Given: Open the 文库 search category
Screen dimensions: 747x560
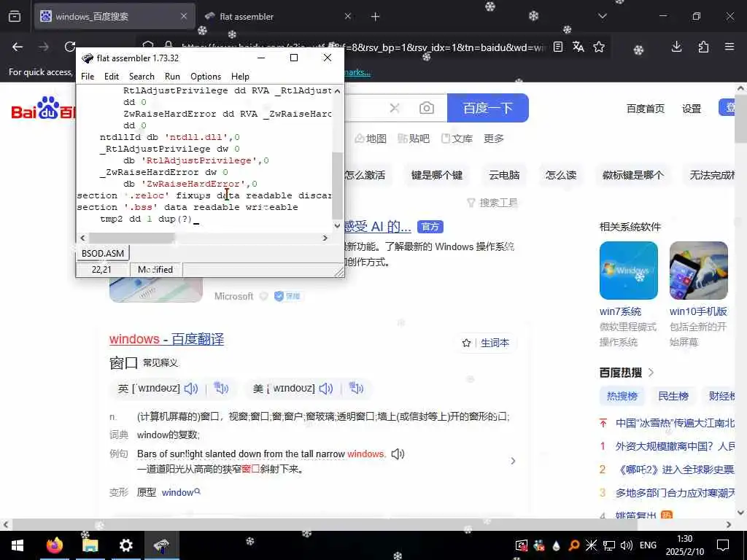Looking at the screenshot, I should (x=457, y=139).
